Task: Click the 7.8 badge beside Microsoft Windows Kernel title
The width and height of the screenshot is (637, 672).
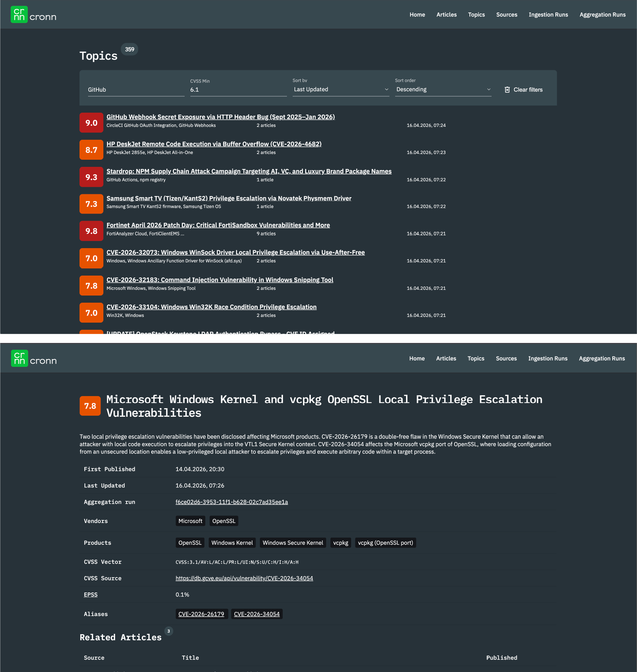Action: pos(90,406)
